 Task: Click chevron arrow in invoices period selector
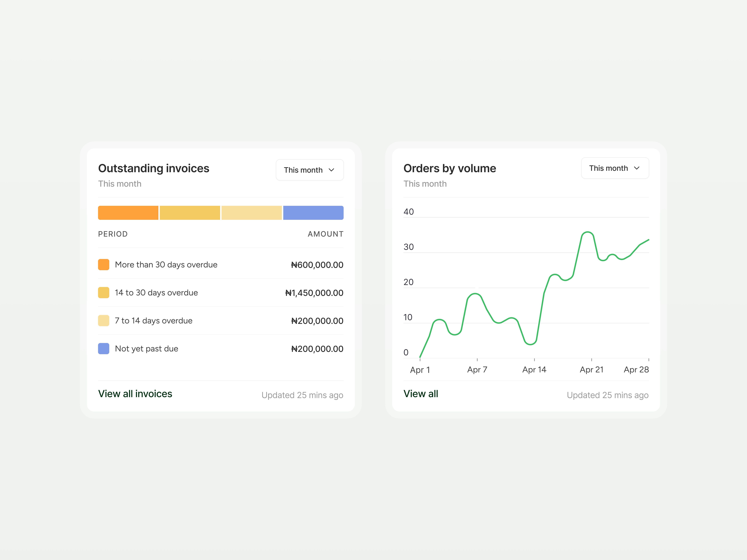tap(331, 170)
